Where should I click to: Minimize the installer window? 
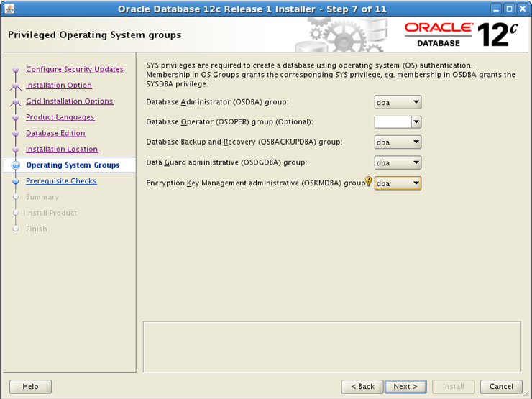[x=496, y=9]
